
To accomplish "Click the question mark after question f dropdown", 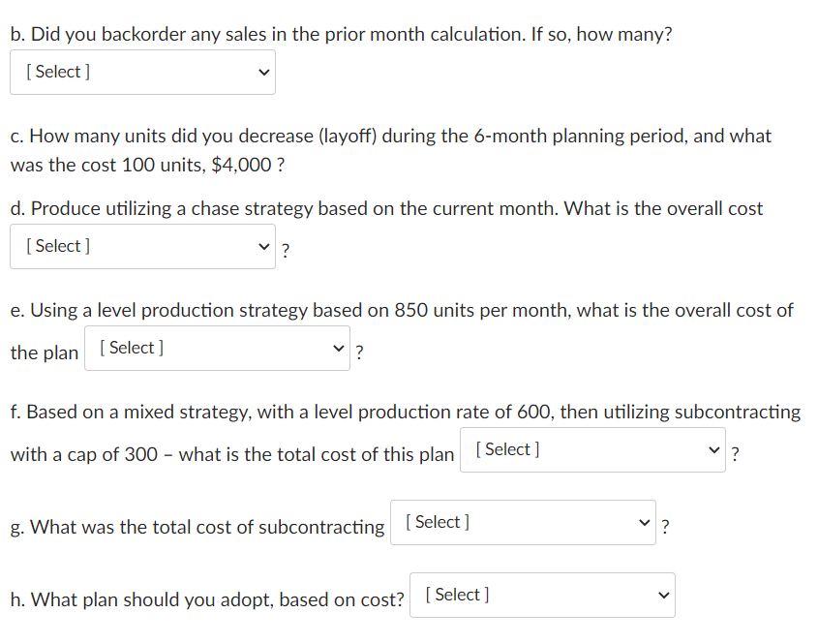I will (736, 454).
